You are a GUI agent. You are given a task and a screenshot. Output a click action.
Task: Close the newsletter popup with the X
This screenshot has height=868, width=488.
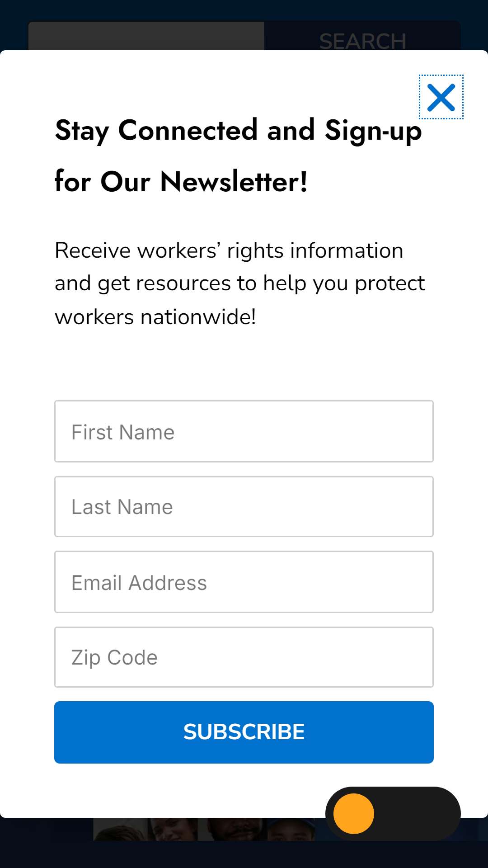click(x=441, y=97)
